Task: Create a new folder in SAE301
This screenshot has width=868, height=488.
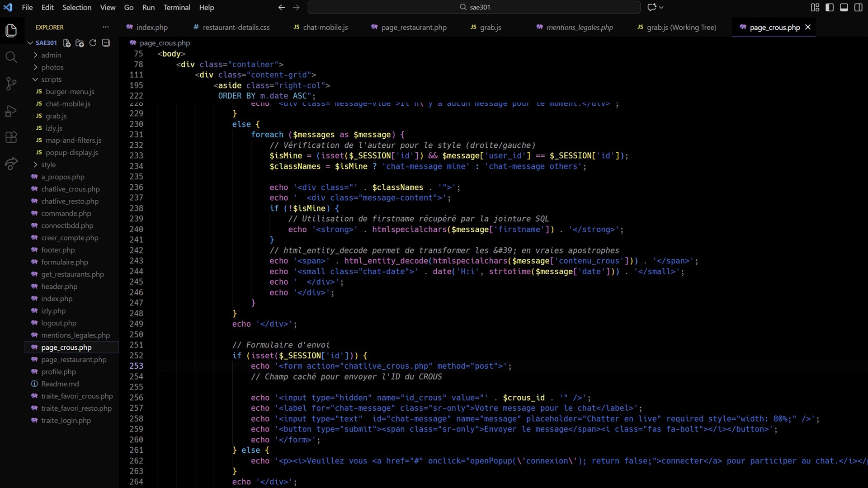Action: [x=80, y=43]
